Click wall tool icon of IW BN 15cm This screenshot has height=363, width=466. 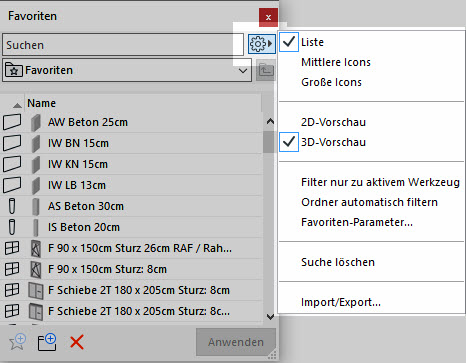coord(12,143)
